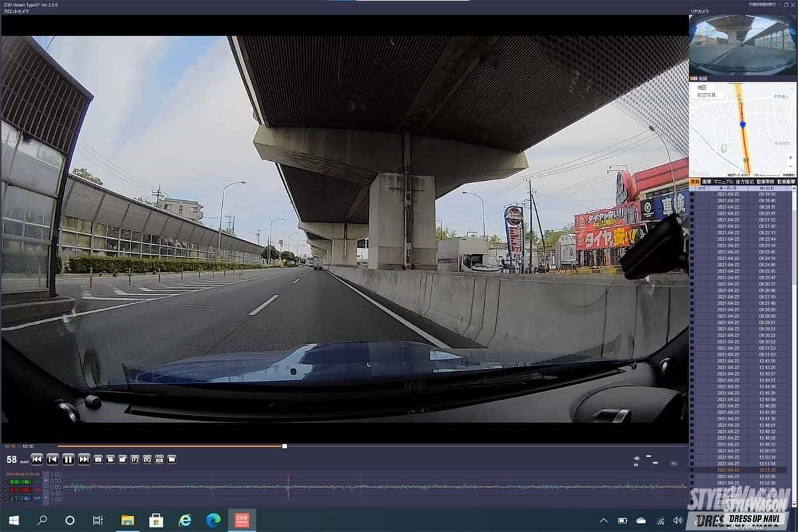Disable the 上下(Z軸) graph checkbox
The height and width of the screenshot is (532, 798).
click(5, 497)
